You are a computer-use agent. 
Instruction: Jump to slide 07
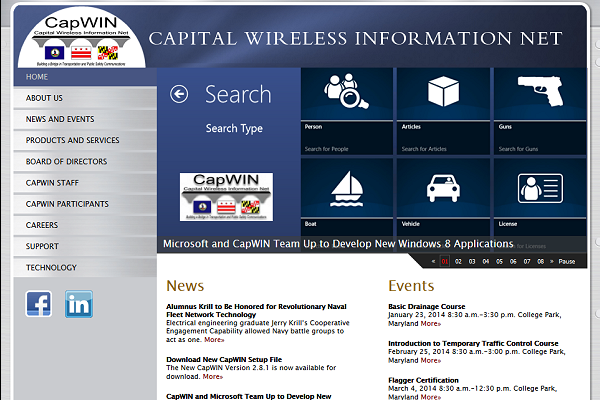coord(527,261)
